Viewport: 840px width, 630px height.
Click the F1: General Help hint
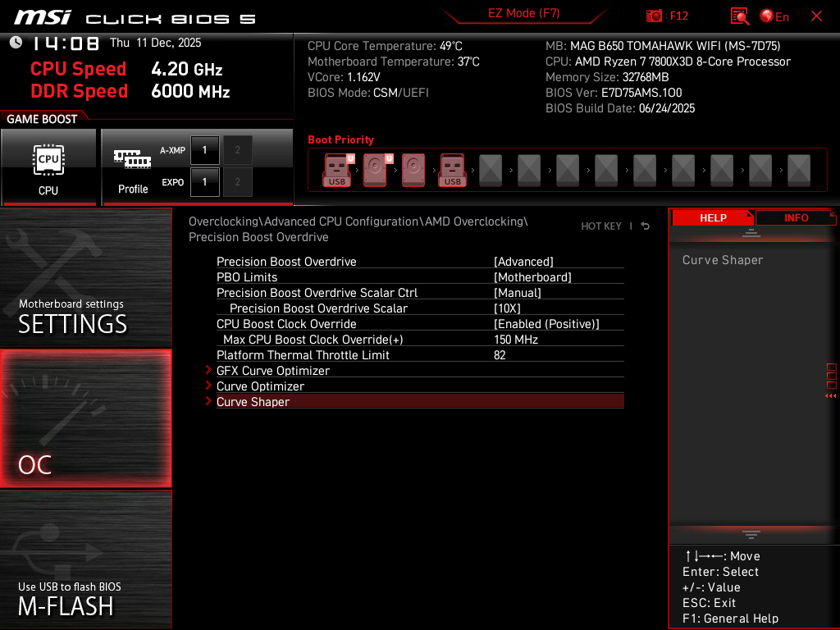tap(730, 619)
